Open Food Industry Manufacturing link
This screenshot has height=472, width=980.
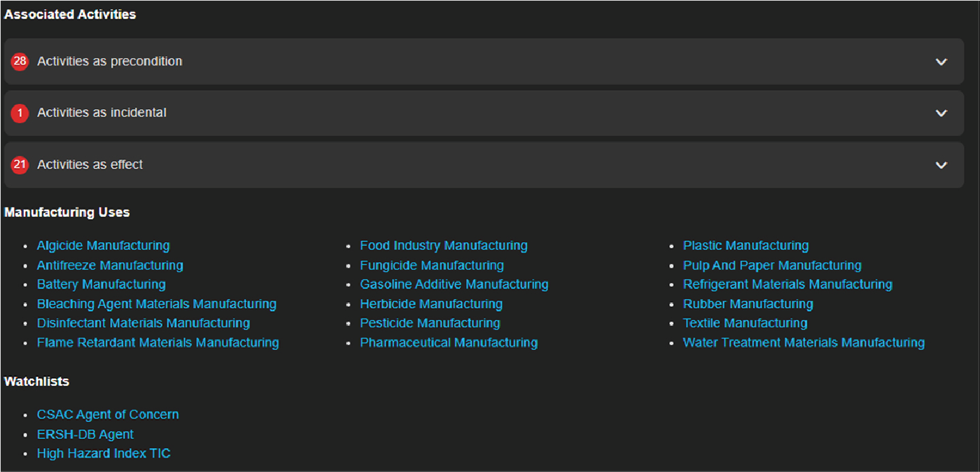pos(444,245)
